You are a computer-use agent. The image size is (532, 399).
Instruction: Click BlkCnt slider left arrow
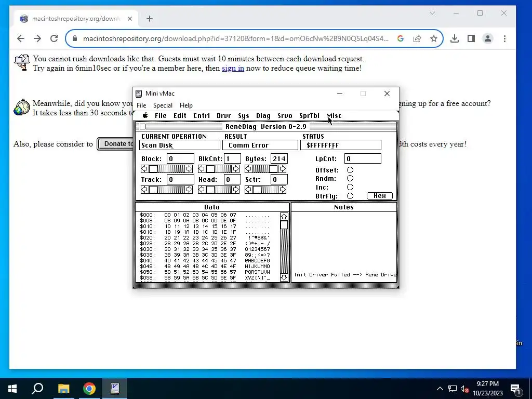coord(202,169)
